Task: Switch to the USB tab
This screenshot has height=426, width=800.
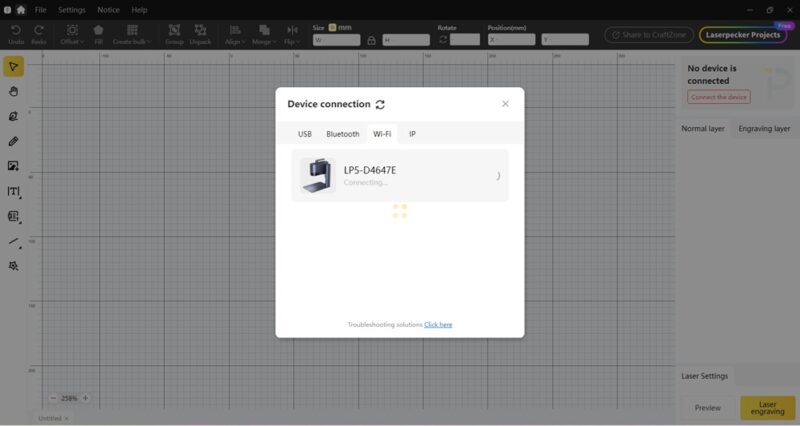Action: [x=305, y=134]
